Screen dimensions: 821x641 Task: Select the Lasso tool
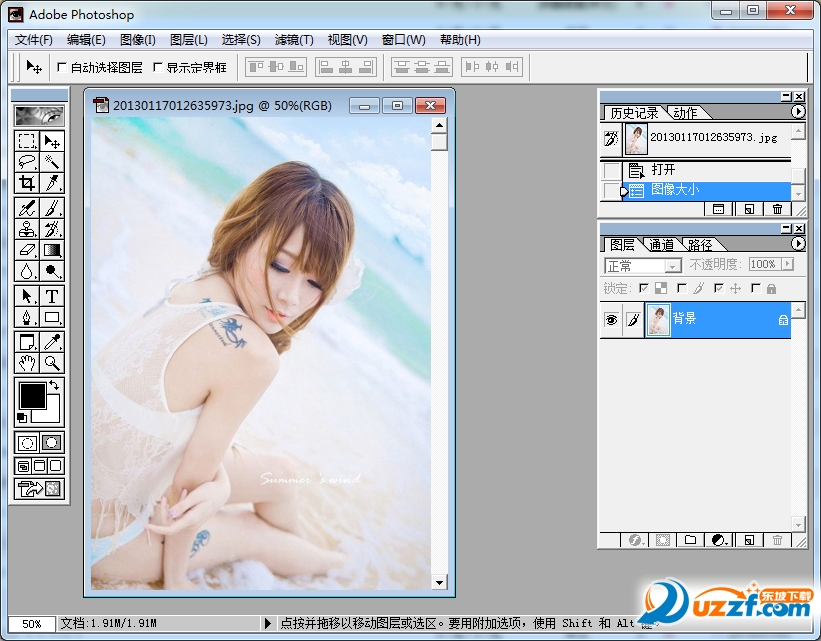(27, 162)
